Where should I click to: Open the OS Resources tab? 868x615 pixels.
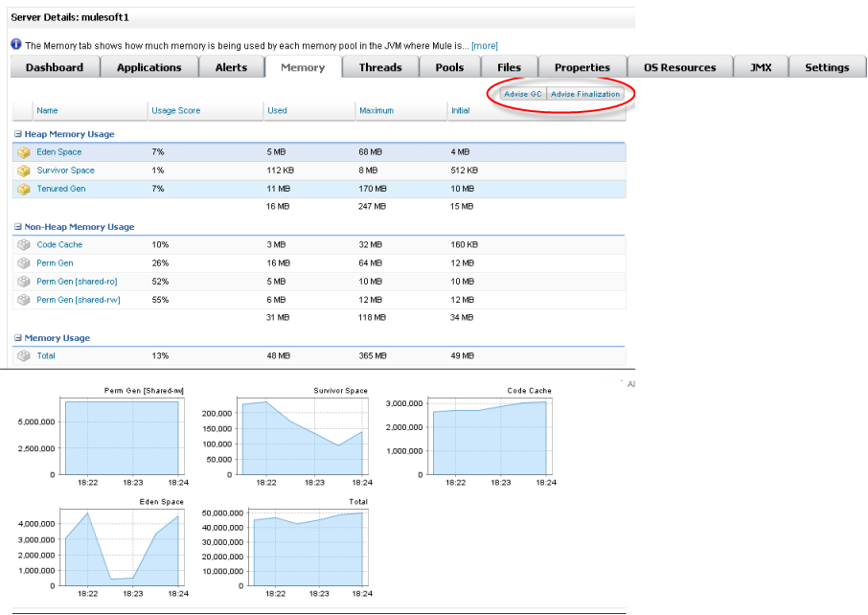coord(679,67)
